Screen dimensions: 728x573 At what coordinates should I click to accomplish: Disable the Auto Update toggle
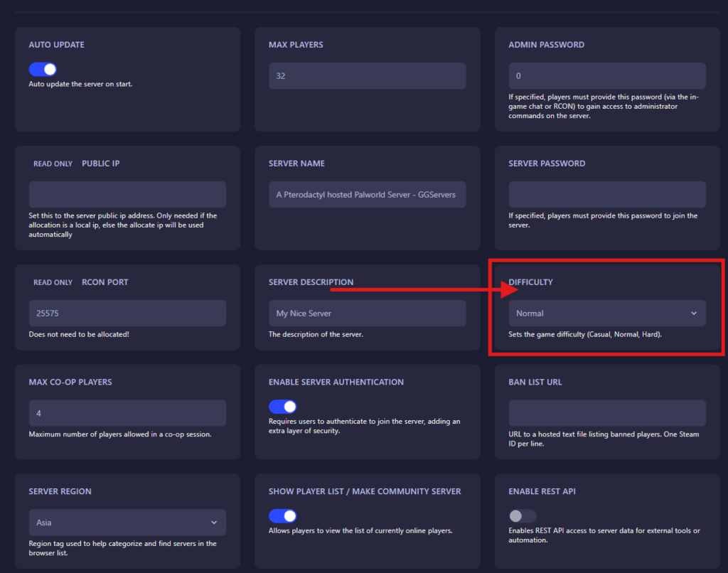point(43,69)
